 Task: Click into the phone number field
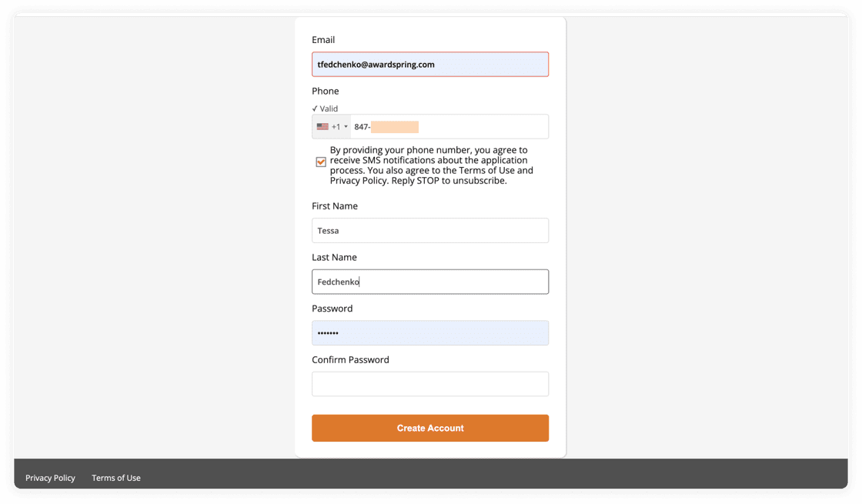[477, 127]
